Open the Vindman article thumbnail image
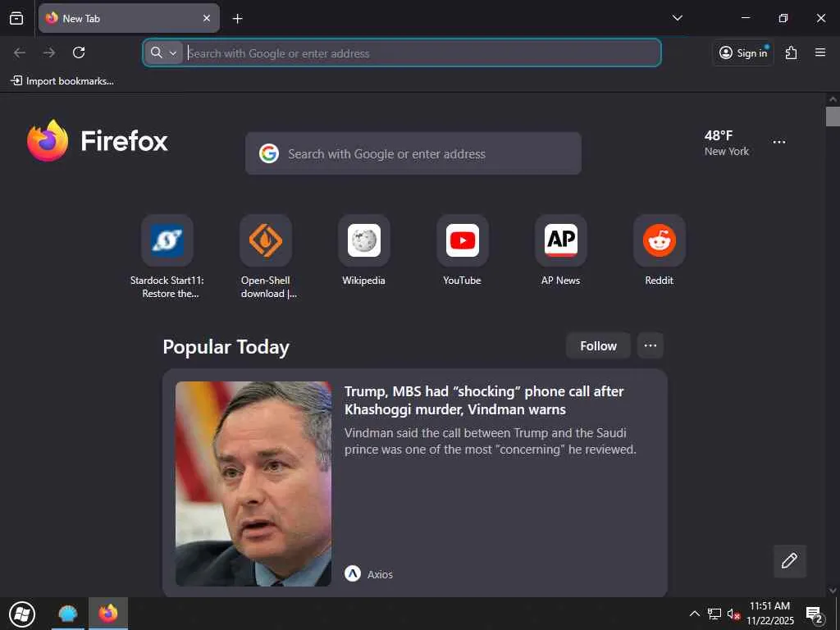 click(253, 484)
